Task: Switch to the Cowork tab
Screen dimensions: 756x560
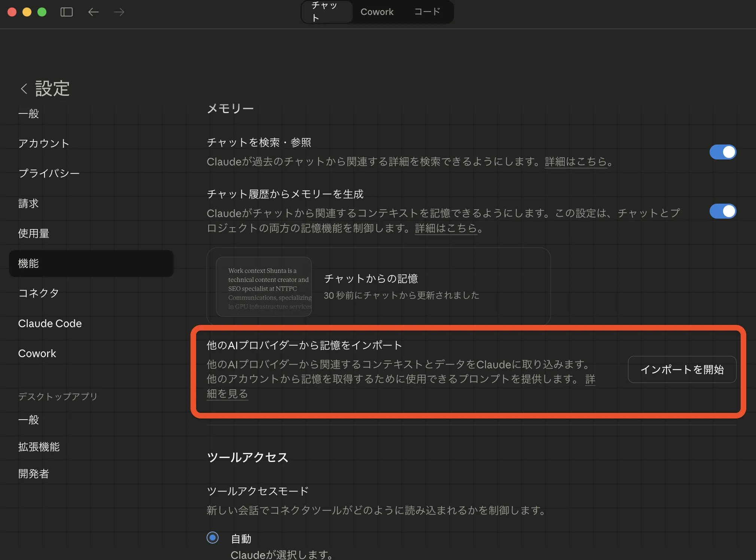Action: coord(377,12)
